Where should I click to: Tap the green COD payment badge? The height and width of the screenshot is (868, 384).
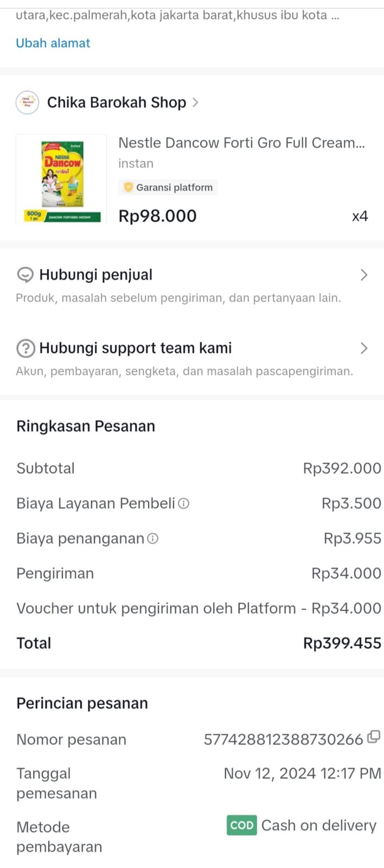click(241, 825)
